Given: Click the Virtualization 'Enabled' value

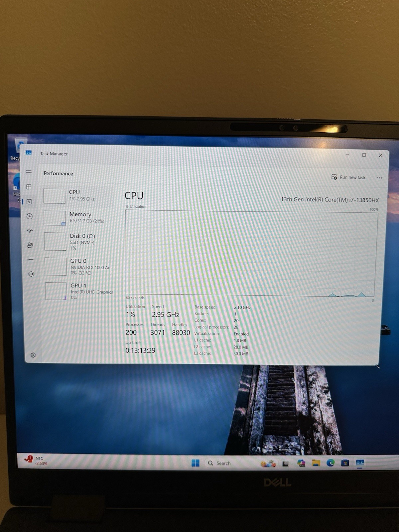Looking at the screenshot, I should click(x=241, y=334).
